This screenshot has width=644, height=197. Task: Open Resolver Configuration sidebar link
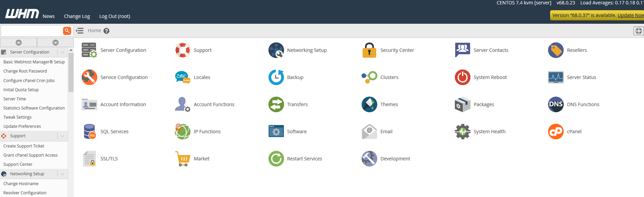tap(25, 193)
